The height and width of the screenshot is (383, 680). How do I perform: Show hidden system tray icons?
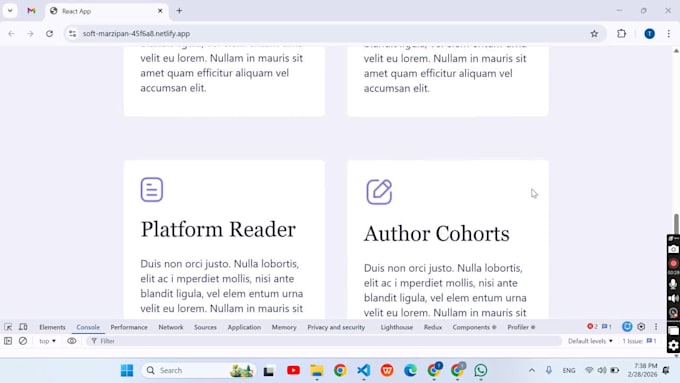tap(532, 370)
